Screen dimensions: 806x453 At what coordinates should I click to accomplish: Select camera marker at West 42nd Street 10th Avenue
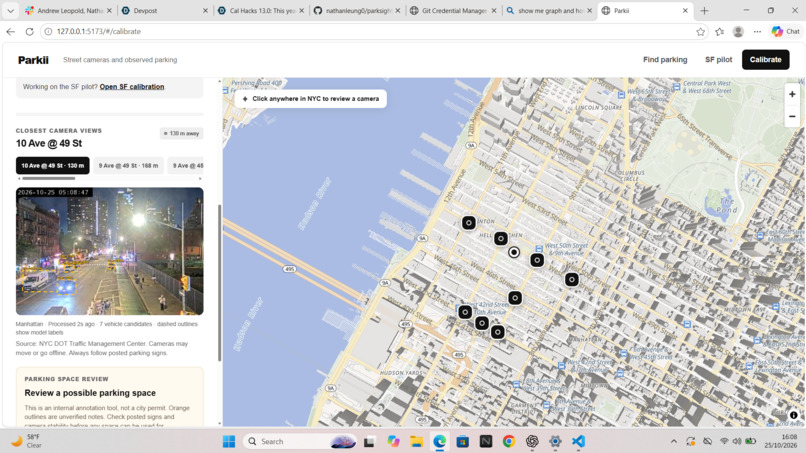pyautogui.click(x=465, y=312)
